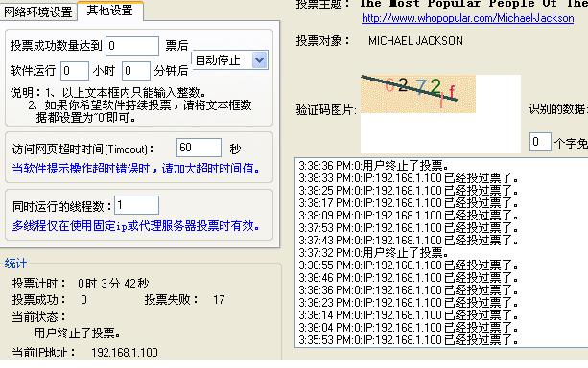Select the 其他设置 tab
The height and width of the screenshot is (368, 588).
click(x=110, y=11)
